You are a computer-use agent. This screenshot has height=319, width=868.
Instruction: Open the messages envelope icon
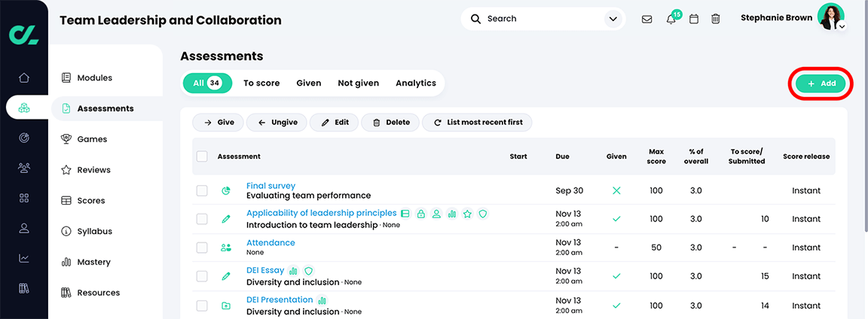pyautogui.click(x=646, y=20)
